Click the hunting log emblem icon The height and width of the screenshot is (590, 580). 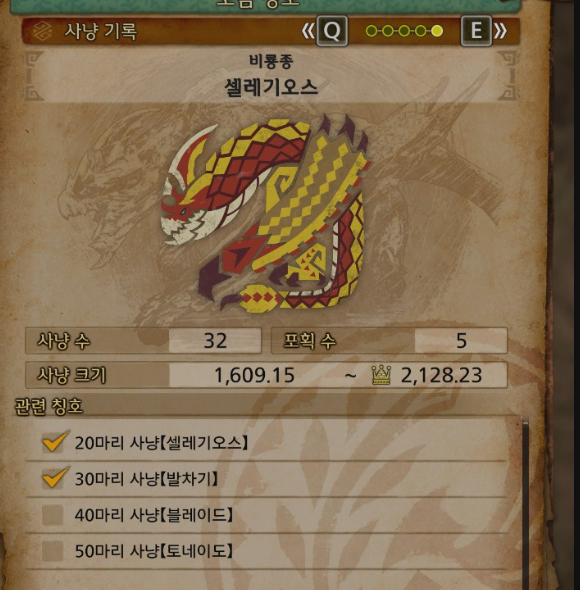pos(41,31)
